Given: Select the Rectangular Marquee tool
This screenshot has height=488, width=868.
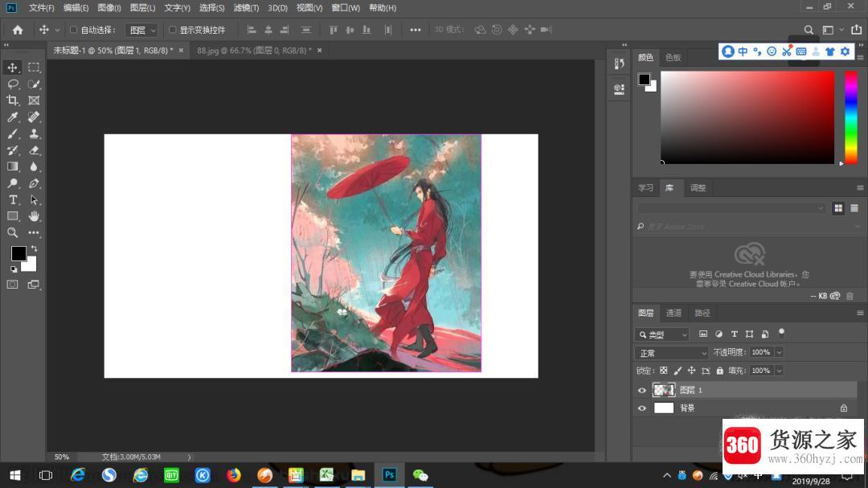Looking at the screenshot, I should tap(34, 68).
